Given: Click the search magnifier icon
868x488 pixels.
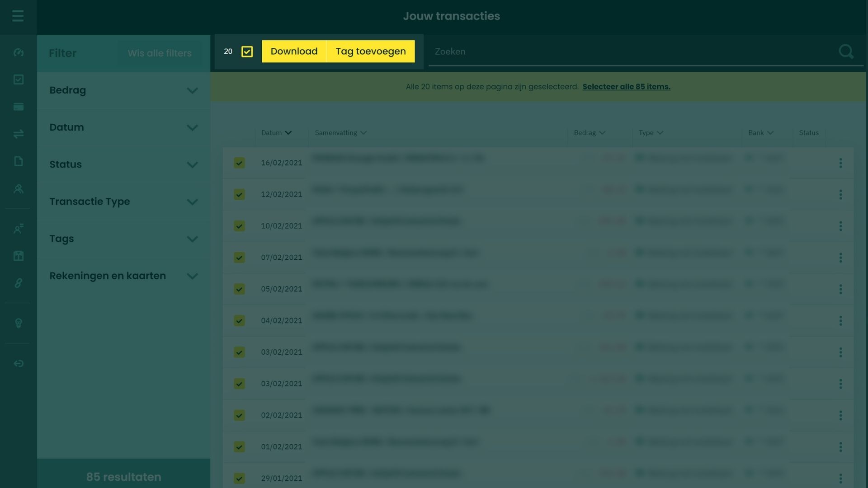Looking at the screenshot, I should pos(846,52).
